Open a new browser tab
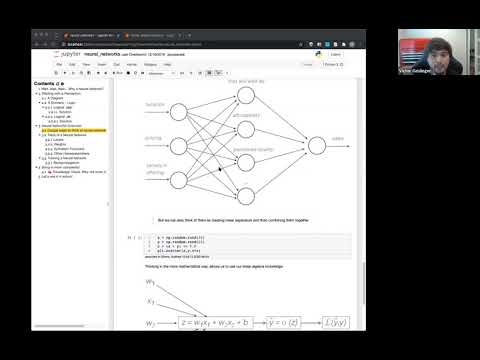Viewport: 480px width, 360px height. (x=190, y=35)
